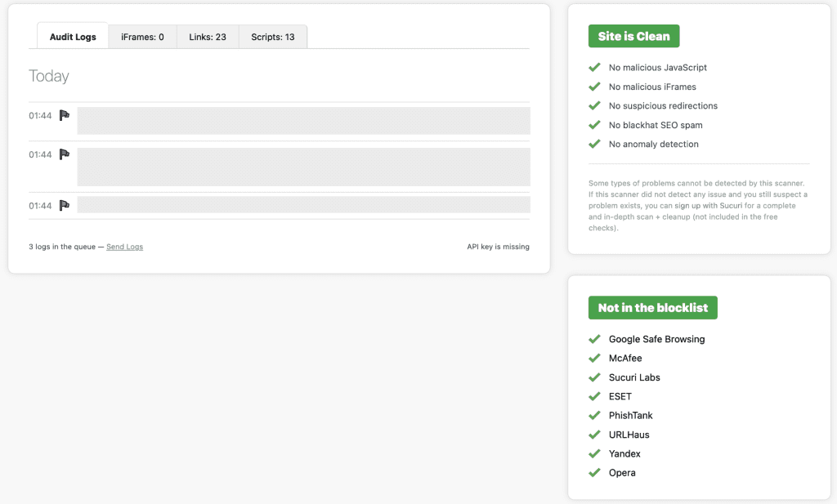Click the checkmark next to Google Safe Browsing

tap(594, 339)
